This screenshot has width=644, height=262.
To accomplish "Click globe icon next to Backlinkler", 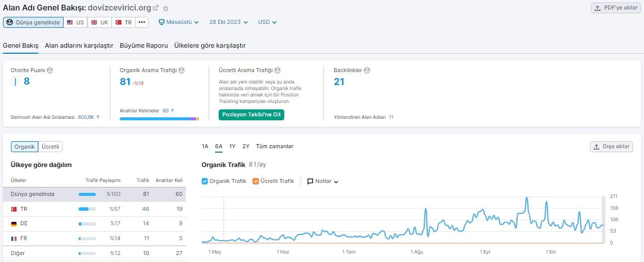I will [367, 71].
